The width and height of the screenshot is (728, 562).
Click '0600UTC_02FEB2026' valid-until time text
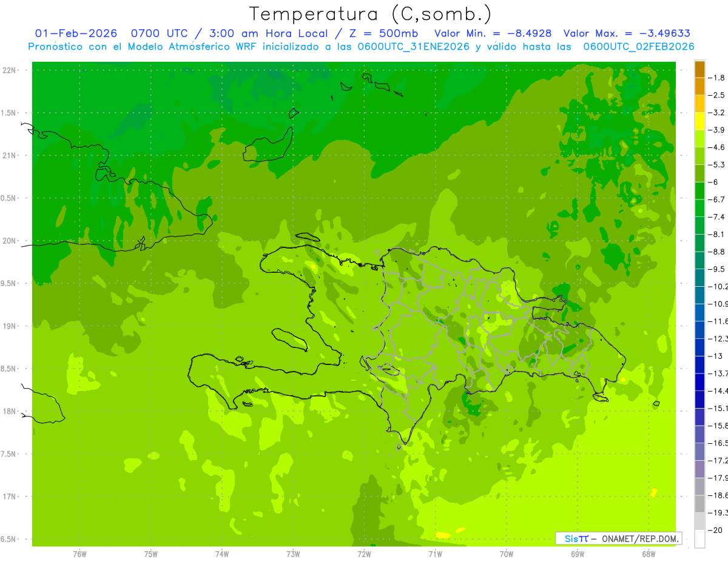pos(638,47)
